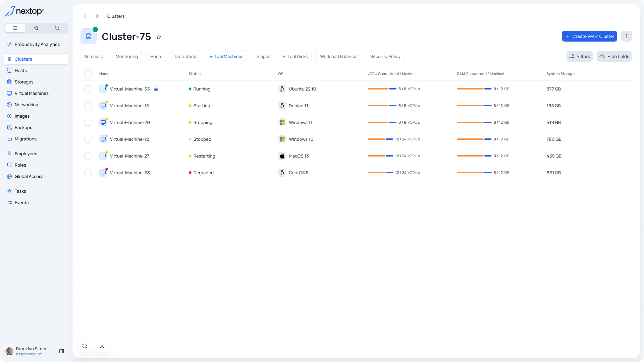This screenshot has height=362, width=644.
Task: Click the Apple icon beside MacOS 13
Action: (x=282, y=156)
